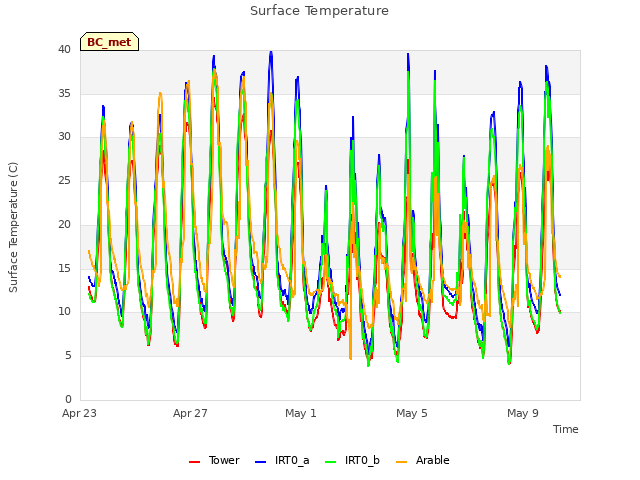Click the May 1 x-axis tick label
This screenshot has width=640, height=480.
(301, 413)
